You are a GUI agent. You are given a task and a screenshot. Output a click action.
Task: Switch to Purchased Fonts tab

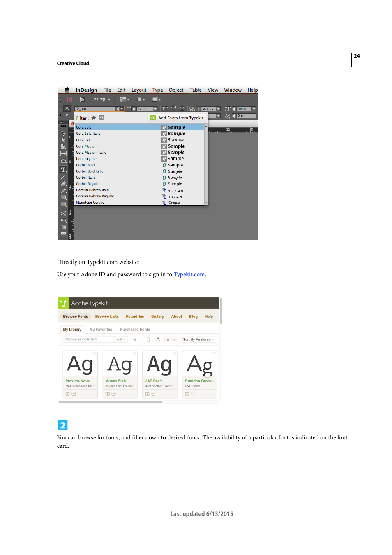[135, 329]
